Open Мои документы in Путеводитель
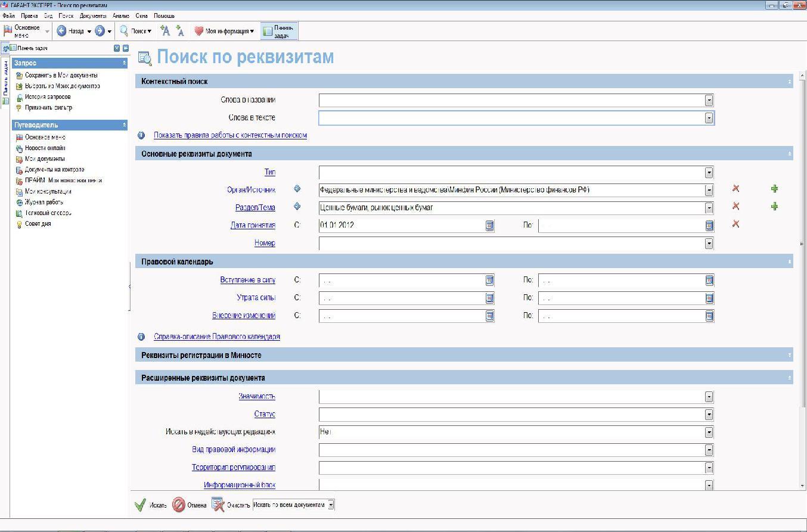Viewport: 807px width, 532px height. pyautogui.click(x=41, y=159)
